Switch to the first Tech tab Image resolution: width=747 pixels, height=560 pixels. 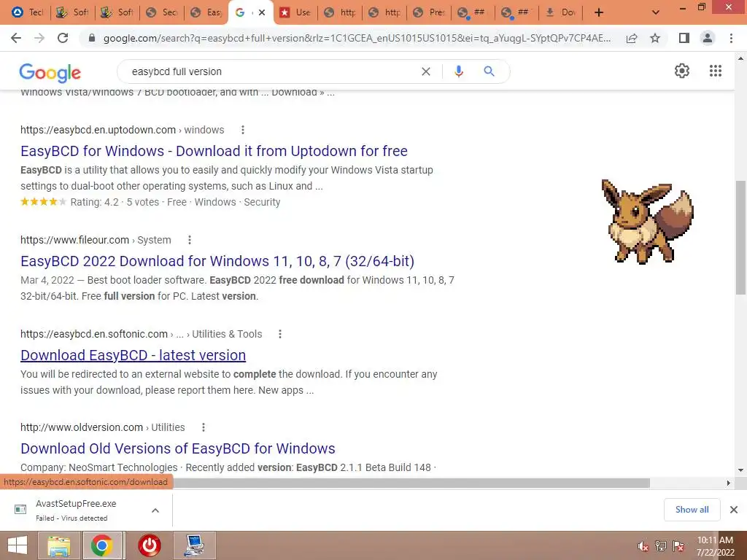coord(28,12)
